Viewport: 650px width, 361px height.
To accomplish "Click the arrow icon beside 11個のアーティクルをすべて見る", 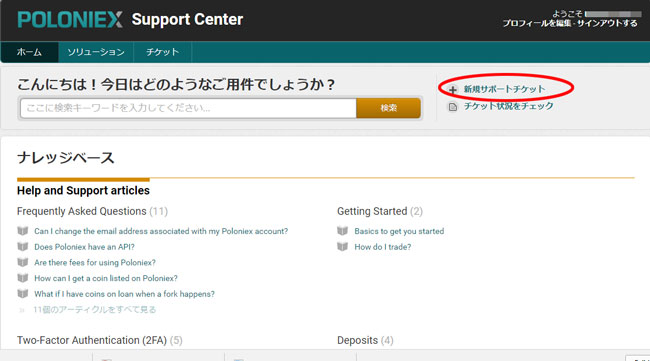I will pos(22,310).
